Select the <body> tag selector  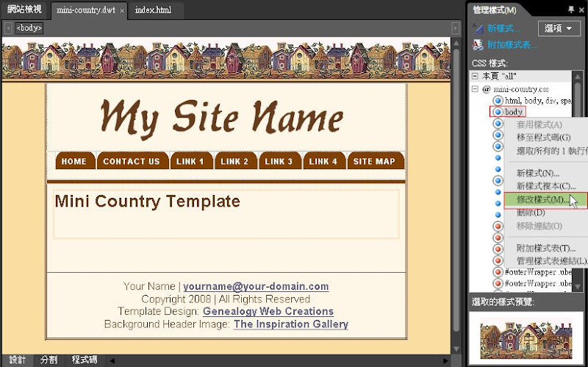coord(29,28)
